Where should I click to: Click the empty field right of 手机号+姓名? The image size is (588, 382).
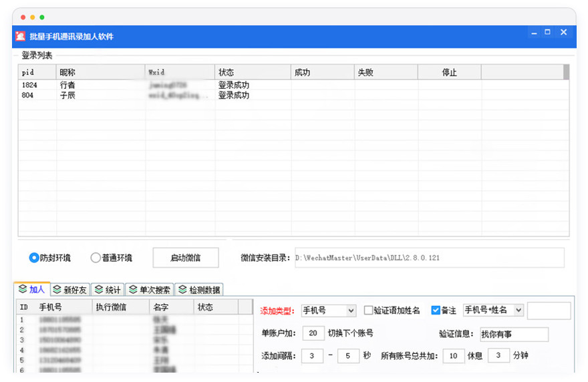(549, 311)
